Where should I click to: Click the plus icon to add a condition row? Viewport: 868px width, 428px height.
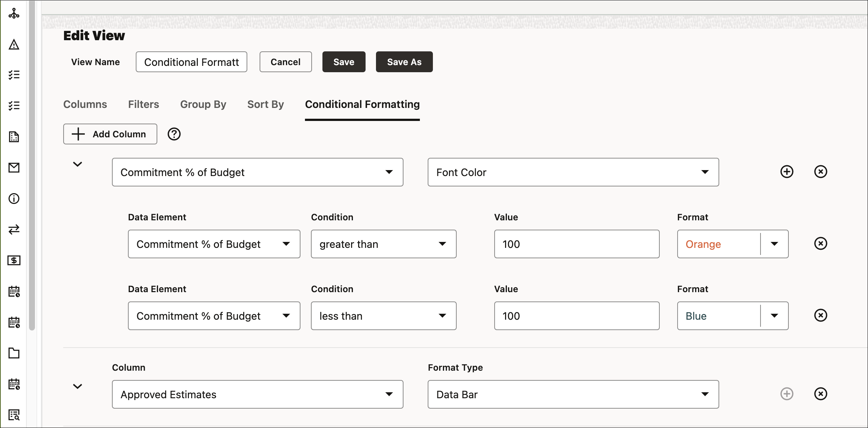coord(787,172)
